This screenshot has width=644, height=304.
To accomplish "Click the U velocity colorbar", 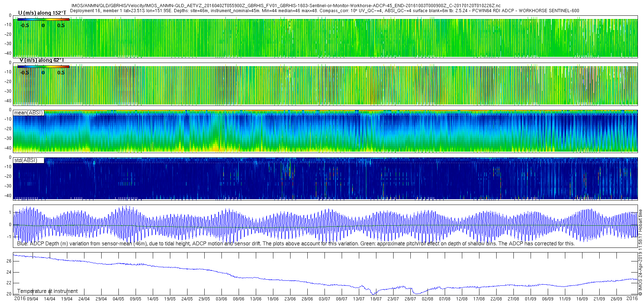I will click(43, 20).
